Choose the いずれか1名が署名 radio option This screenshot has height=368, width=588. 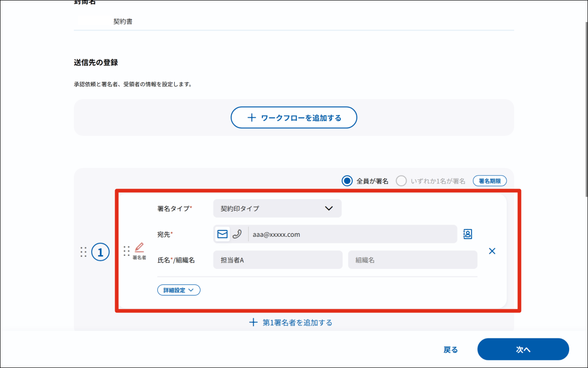coord(401,181)
